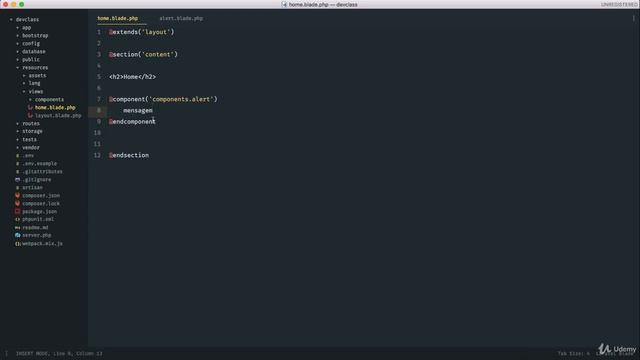The width and height of the screenshot is (640, 360).
Task: Expand the components folder
Action: [30, 100]
